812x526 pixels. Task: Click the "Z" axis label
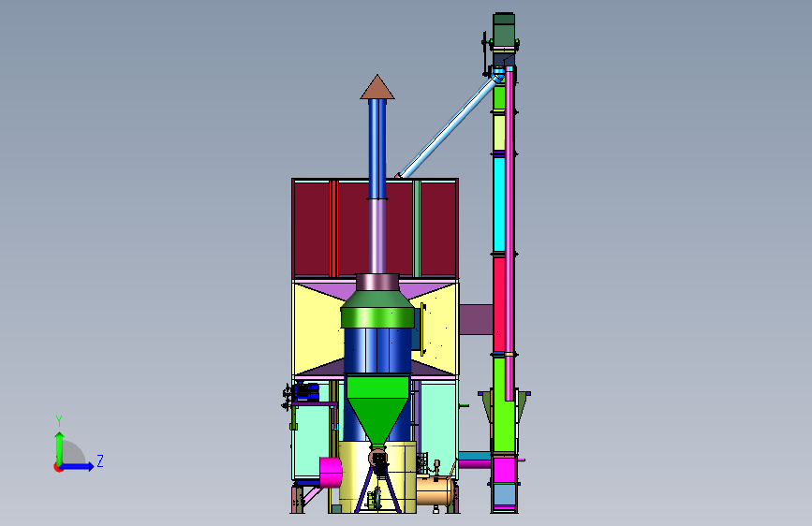point(100,460)
